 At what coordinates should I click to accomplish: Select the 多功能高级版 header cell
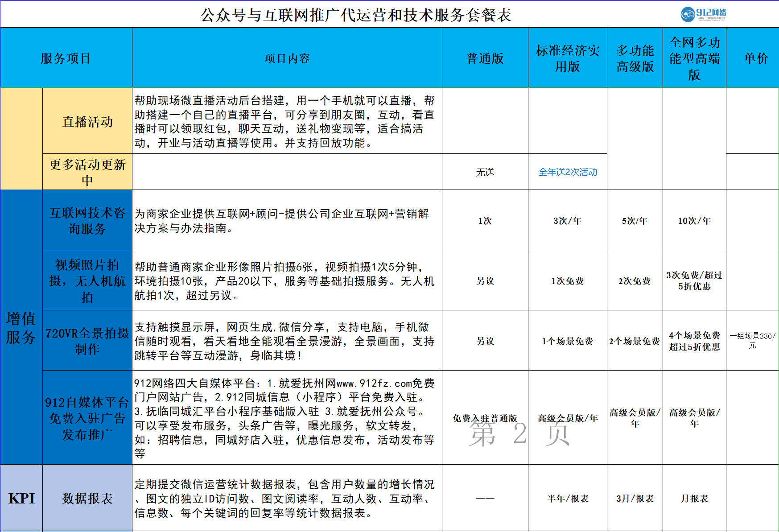point(635,58)
